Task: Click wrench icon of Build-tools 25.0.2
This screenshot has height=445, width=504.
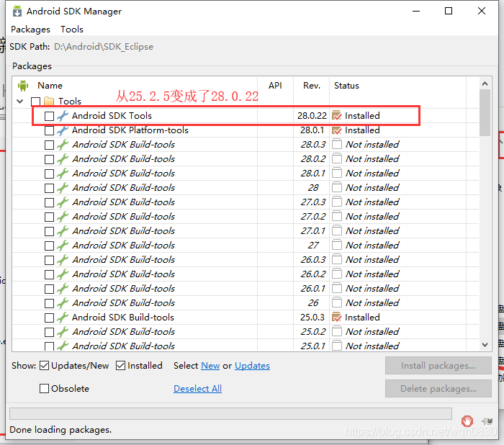Action: click(x=63, y=332)
